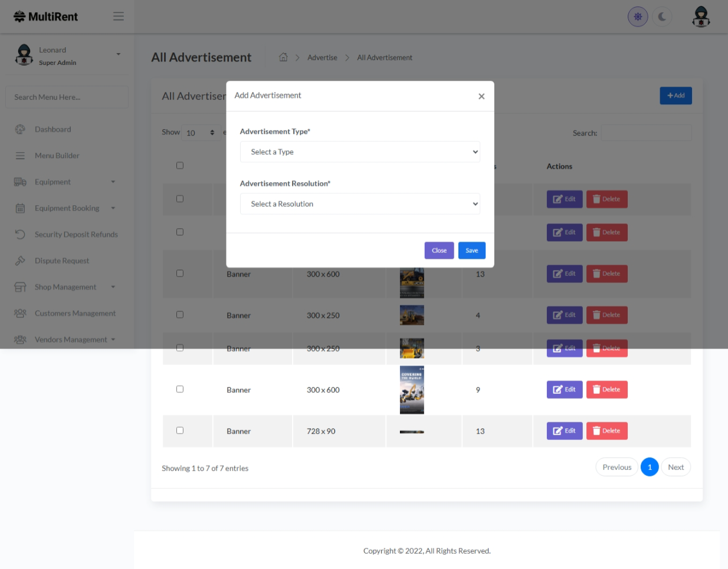Open Menu Builder in the sidebar
The height and width of the screenshot is (569, 728).
click(57, 156)
